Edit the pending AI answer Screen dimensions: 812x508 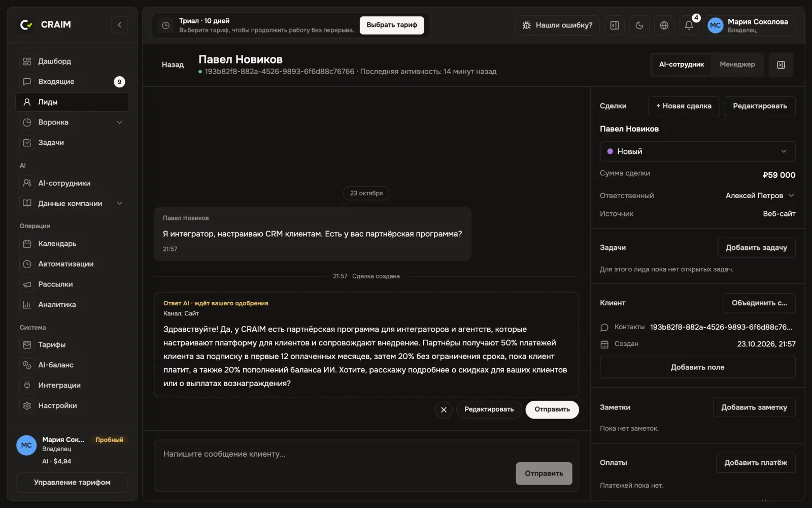[489, 409]
